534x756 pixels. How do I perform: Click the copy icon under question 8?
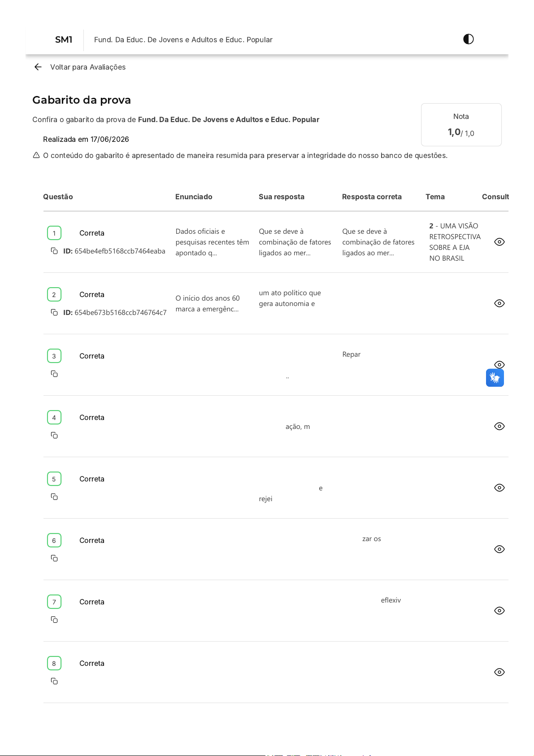[x=54, y=681]
